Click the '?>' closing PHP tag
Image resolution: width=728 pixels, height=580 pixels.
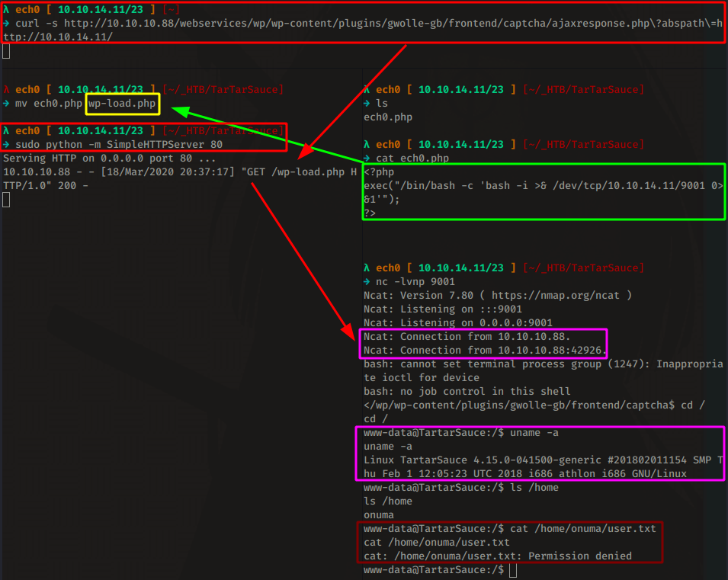pos(370,213)
